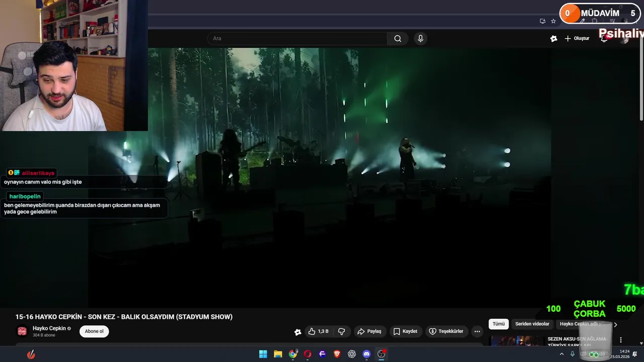Select the 'Tümü' filter chip
Viewport: 644px width, 362px height.
(x=499, y=324)
